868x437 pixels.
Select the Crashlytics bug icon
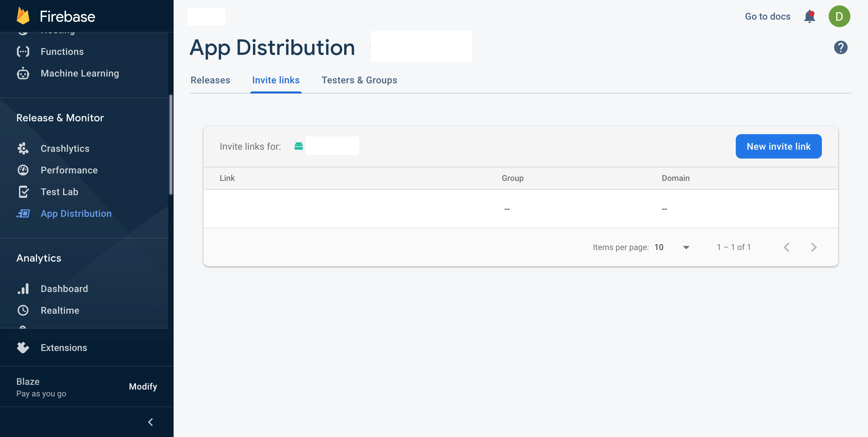tap(23, 148)
